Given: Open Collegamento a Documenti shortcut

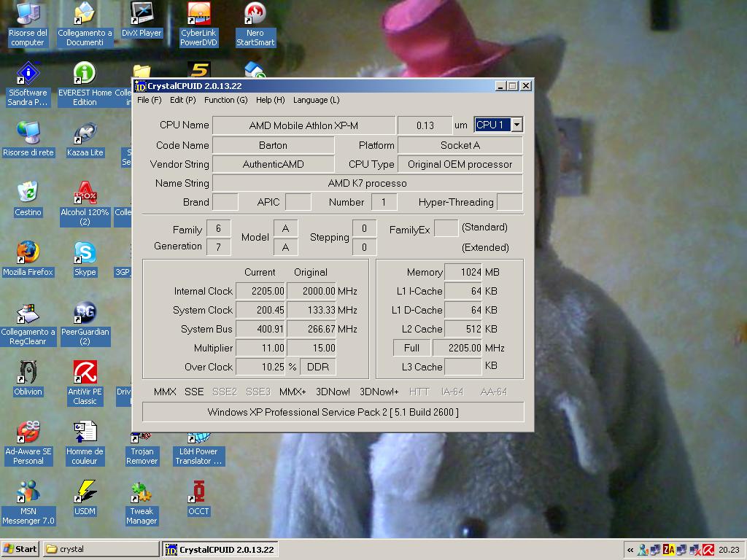Looking at the screenshot, I should click(85, 24).
